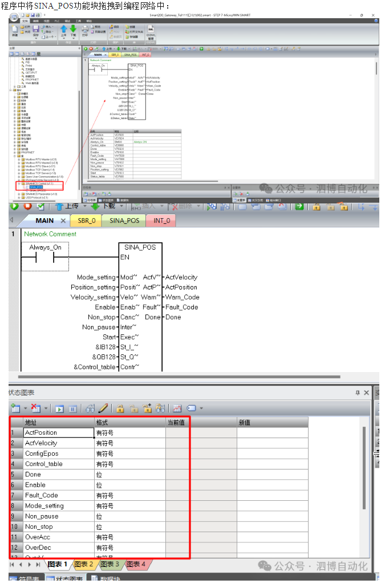Click the red Stop PLC icon in enlarged toolbar
The height and width of the screenshot is (588, 385).
(x=27, y=207)
